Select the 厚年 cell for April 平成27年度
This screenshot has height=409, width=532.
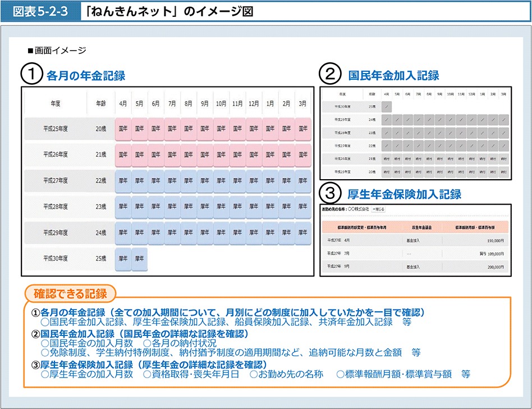[x=123, y=181]
